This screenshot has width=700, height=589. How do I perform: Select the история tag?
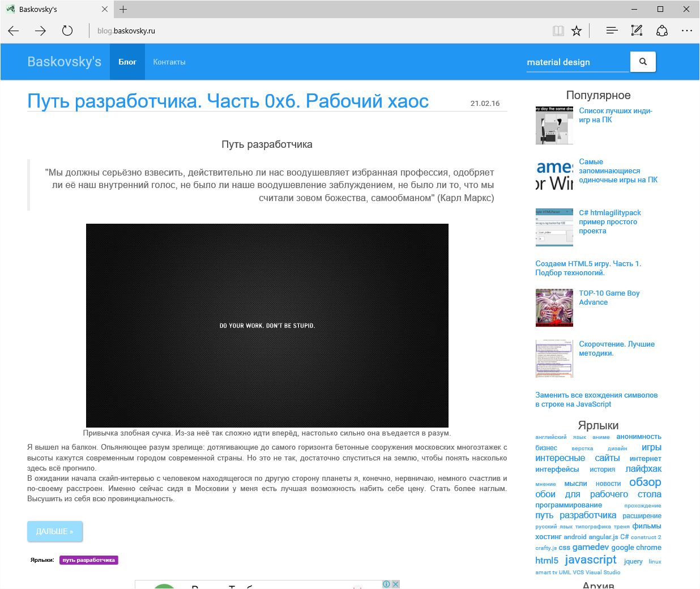602,470
